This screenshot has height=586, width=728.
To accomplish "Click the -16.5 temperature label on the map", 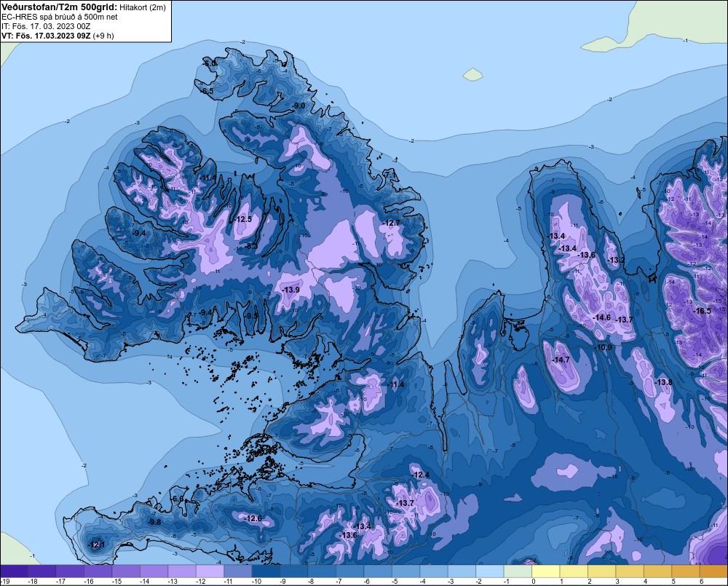I will click(x=702, y=311).
